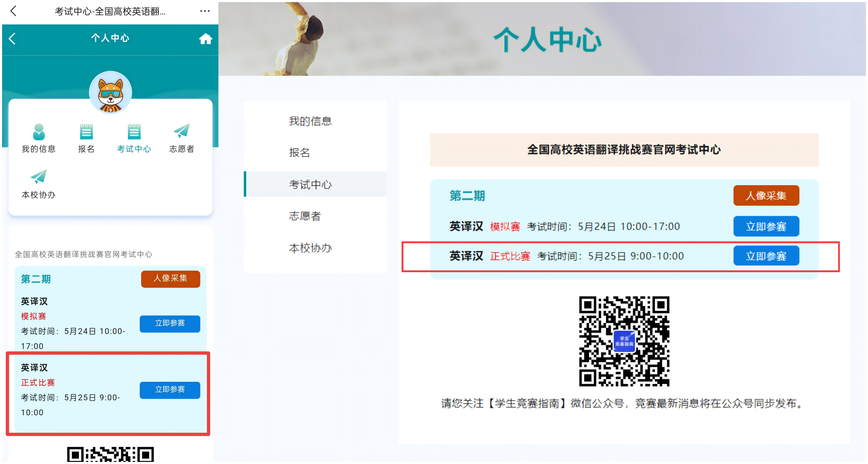Click 立即参赛 for 正式比赛 in the mobile panel

pos(170,390)
